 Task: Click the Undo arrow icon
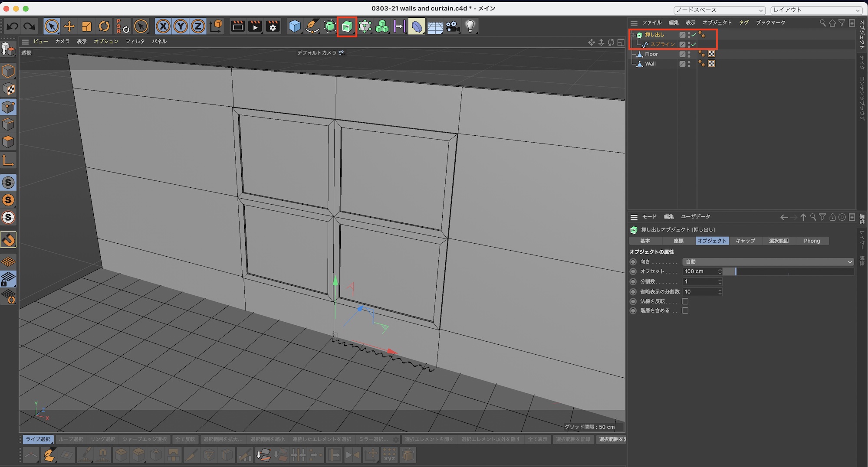[x=12, y=26]
